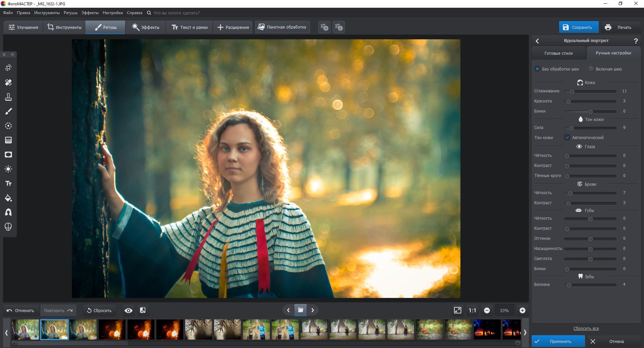644x348 pixels.
Task: Select the text tool in left sidebar
Action: 8,183
